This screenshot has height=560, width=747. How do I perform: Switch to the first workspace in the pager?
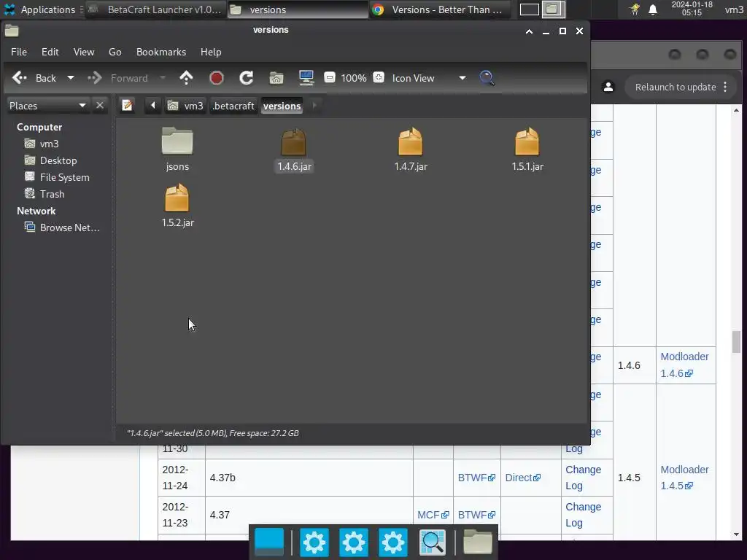coord(530,9)
